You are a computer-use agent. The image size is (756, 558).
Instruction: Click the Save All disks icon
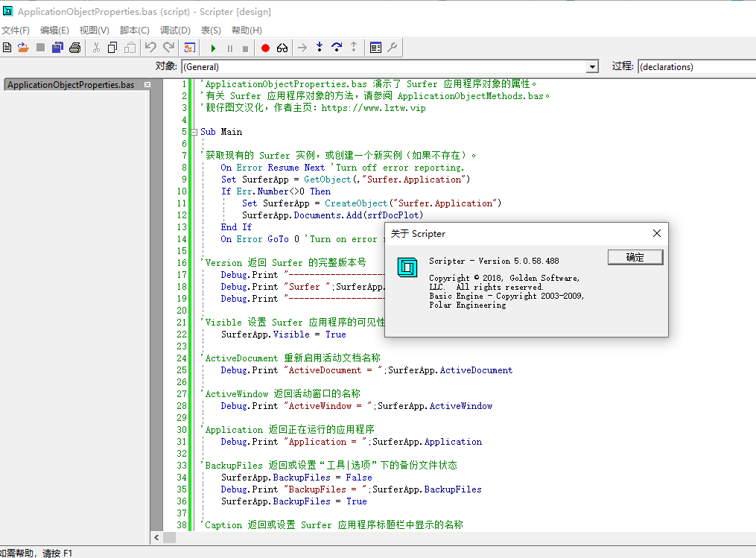[x=58, y=48]
